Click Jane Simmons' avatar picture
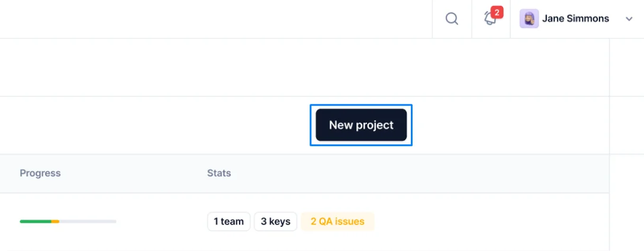 tap(529, 19)
